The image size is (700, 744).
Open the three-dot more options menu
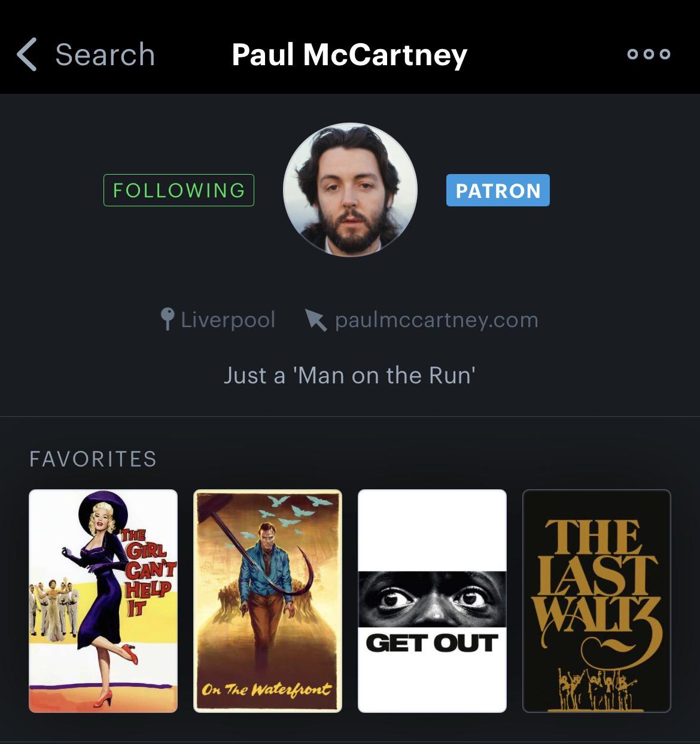tap(649, 54)
